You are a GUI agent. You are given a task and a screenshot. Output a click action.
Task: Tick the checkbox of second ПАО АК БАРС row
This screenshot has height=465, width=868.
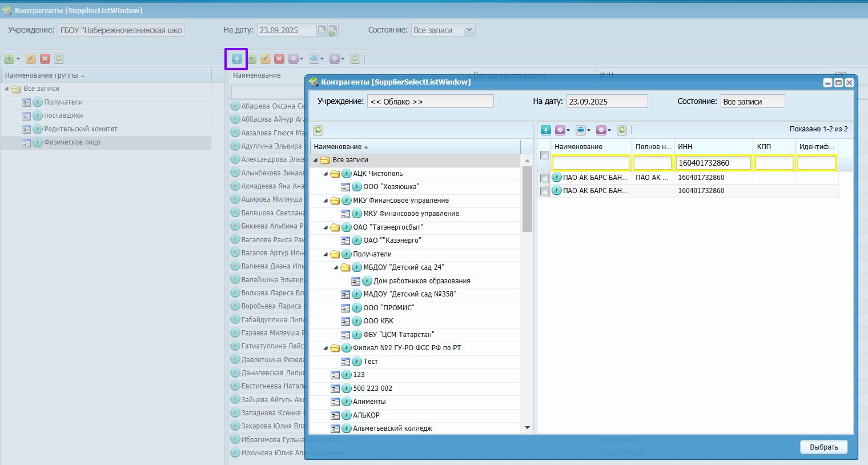544,191
